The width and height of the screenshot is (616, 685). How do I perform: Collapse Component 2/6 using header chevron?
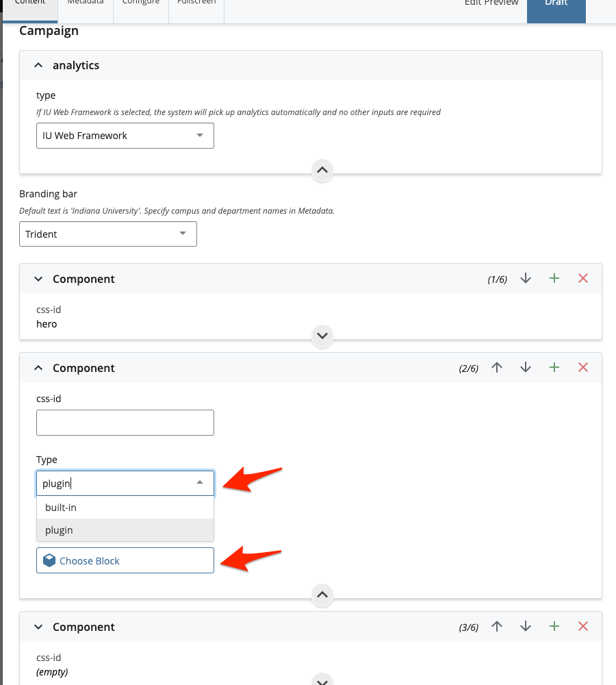(38, 368)
